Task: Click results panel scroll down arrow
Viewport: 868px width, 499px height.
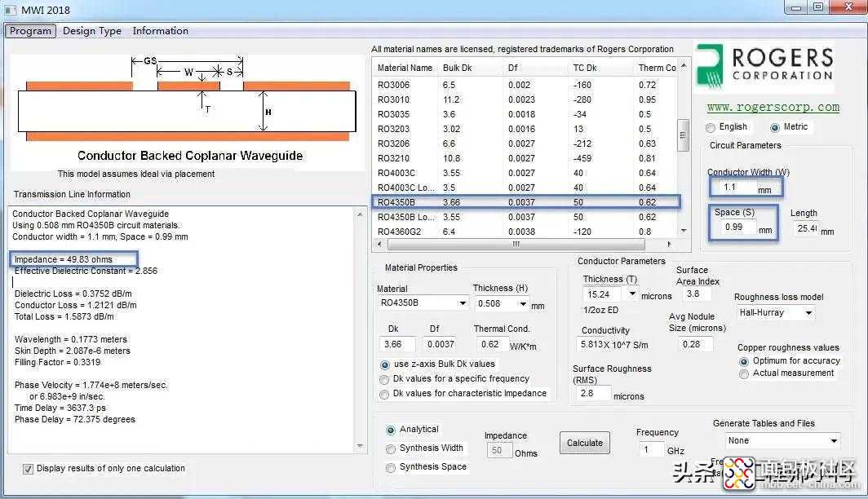Action: (x=360, y=446)
